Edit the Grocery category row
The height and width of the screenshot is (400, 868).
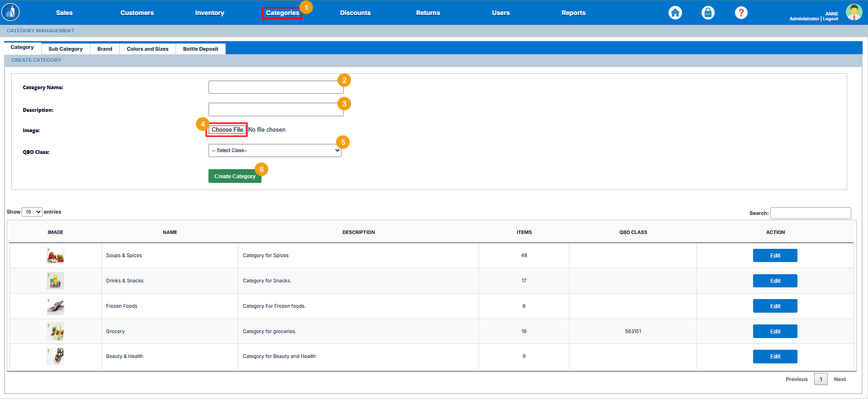775,332
